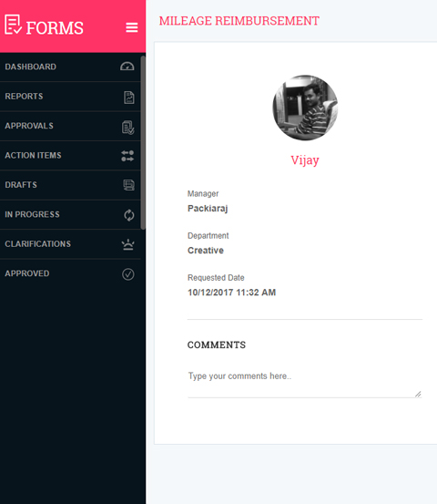
Task: Open the Approvals menu entry
Action: (x=70, y=126)
